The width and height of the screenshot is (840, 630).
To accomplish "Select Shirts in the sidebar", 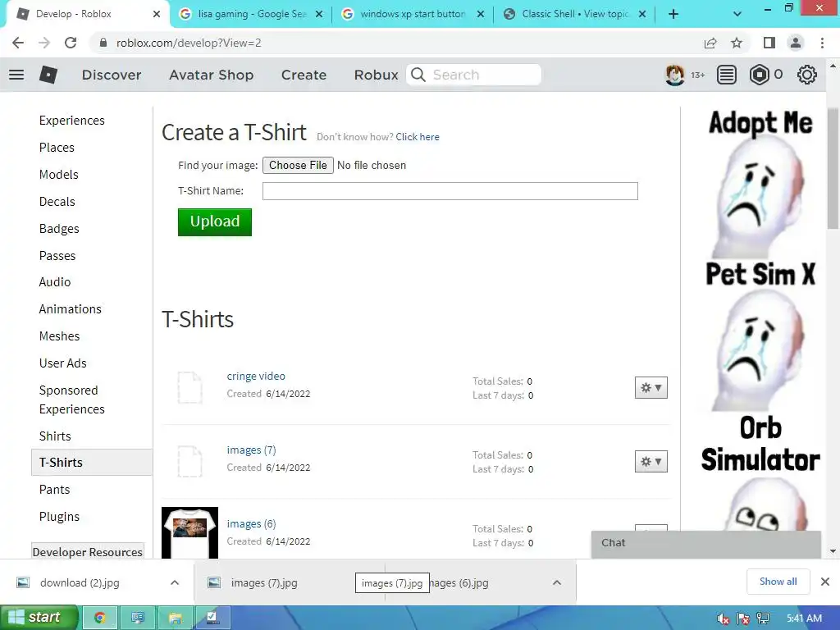I will point(55,436).
